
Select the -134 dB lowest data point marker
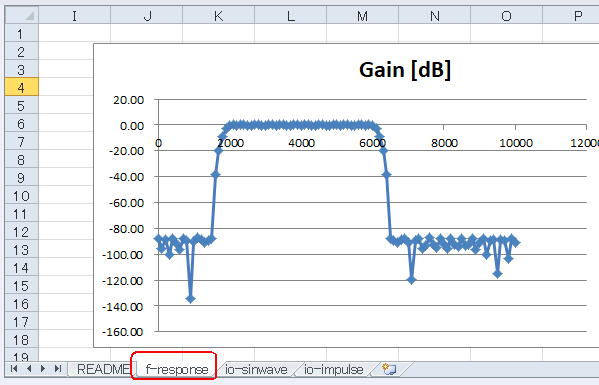pos(191,299)
